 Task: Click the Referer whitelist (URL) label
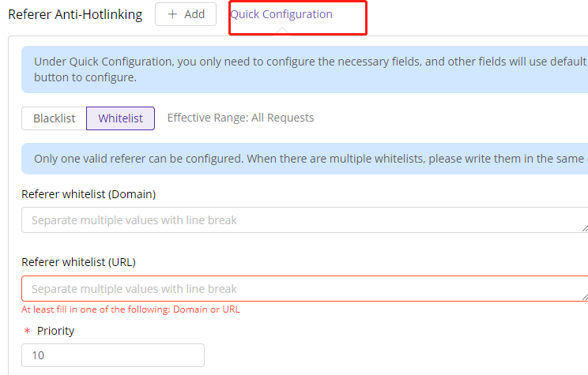point(78,262)
